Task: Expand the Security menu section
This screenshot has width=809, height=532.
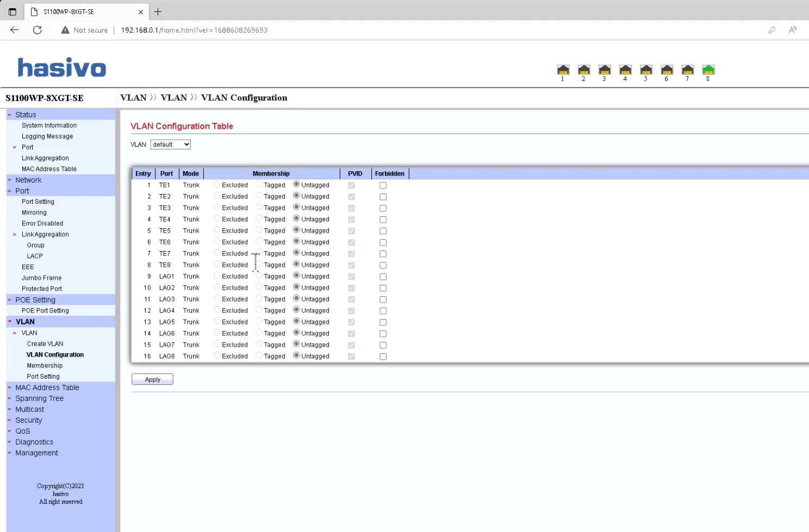Action: (28, 420)
